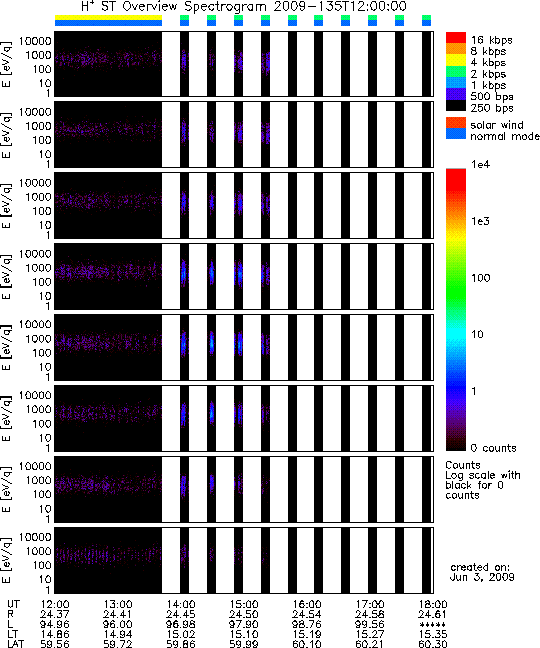
Task: Select the blue 1 kbps legend swatch
Action: point(456,83)
